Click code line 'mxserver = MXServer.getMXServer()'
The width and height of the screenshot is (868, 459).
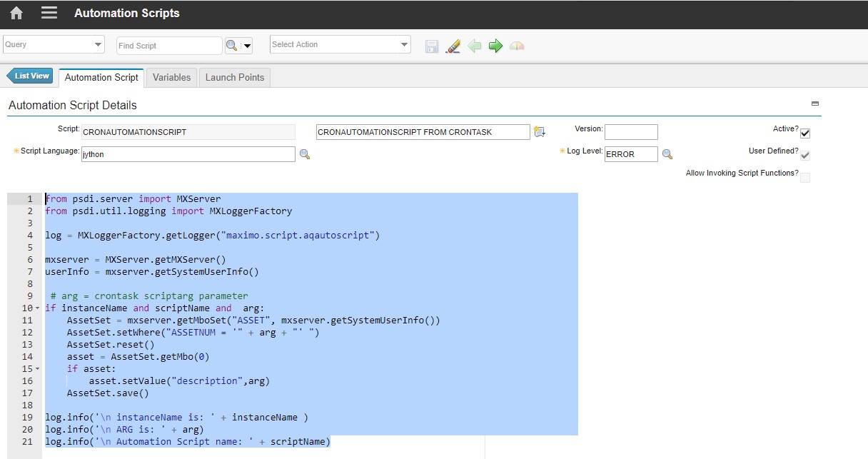(136, 259)
